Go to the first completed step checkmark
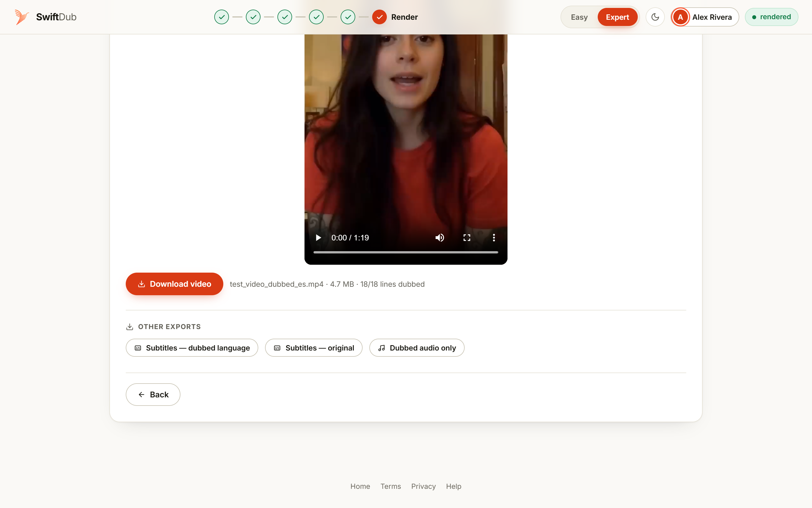 [x=221, y=17]
